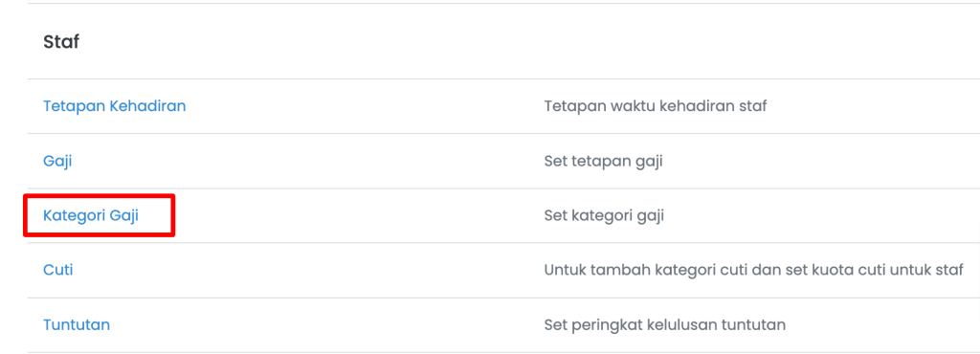This screenshot has width=980, height=354.
Task: Open the Tuntutan settings link
Action: [x=77, y=325]
